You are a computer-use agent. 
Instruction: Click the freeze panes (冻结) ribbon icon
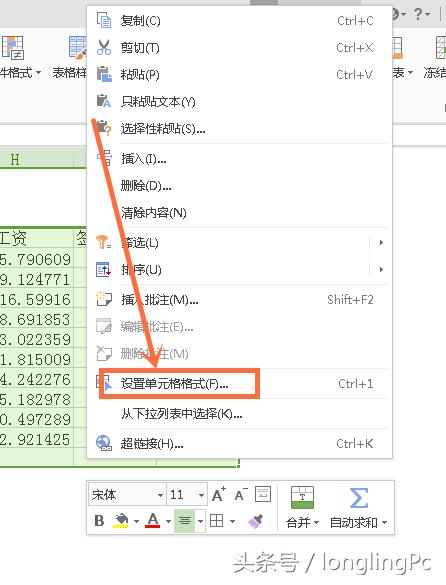441,47
